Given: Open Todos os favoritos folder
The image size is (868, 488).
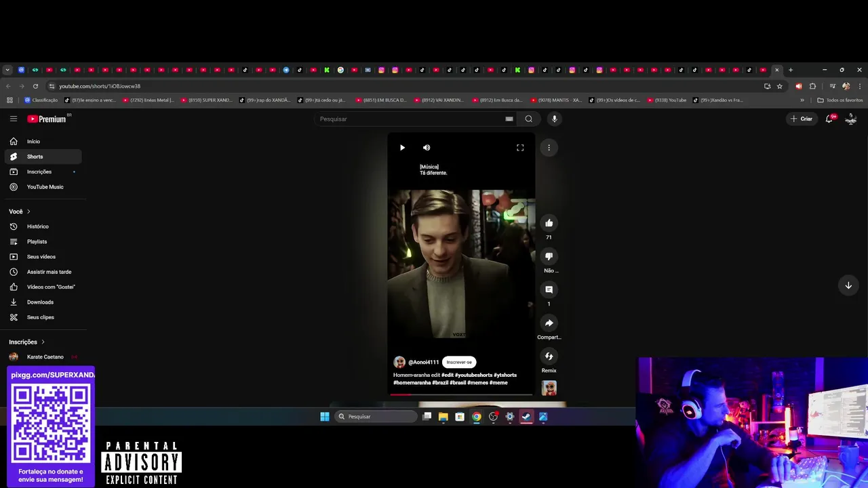Looking at the screenshot, I should tap(840, 100).
